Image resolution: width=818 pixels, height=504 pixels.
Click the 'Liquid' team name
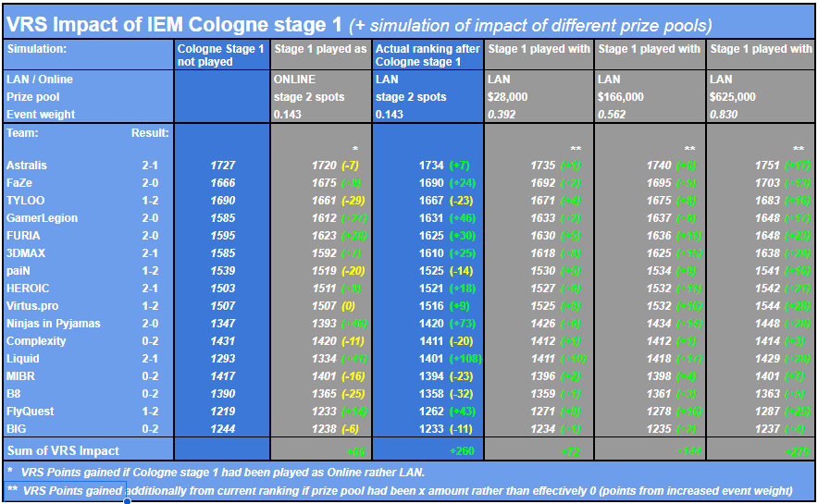(x=22, y=359)
